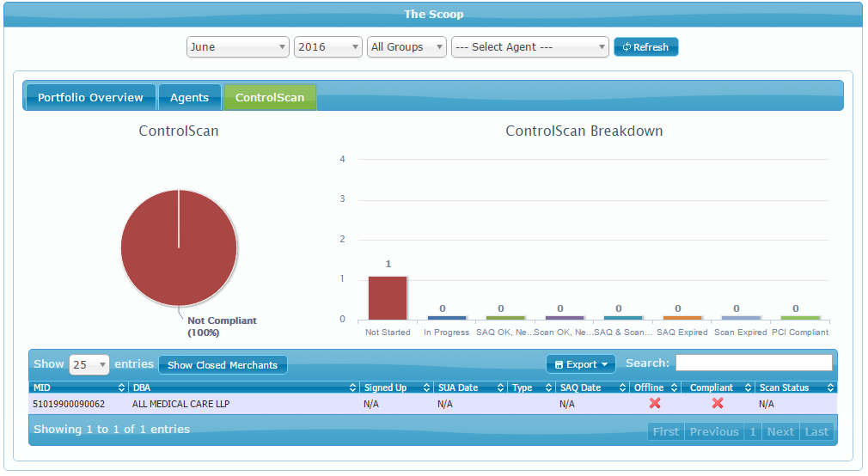This screenshot has width=868, height=476.
Task: Go to Next page
Action: [x=780, y=431]
